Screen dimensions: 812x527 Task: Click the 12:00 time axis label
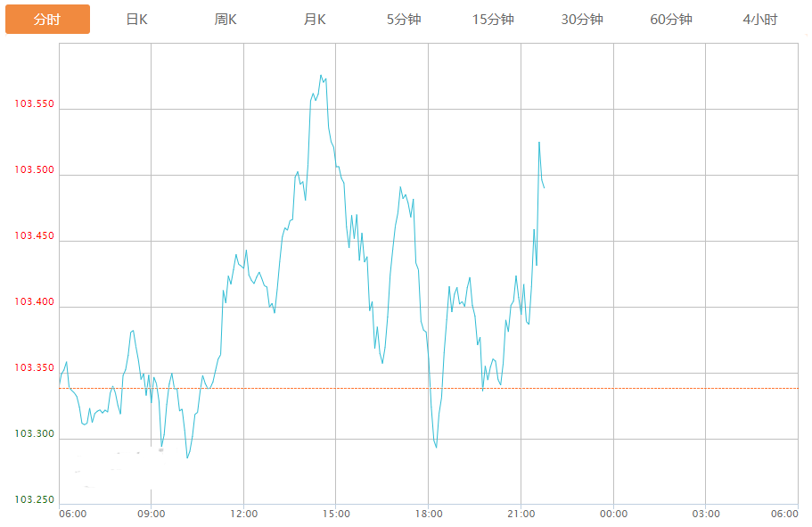coord(243,515)
